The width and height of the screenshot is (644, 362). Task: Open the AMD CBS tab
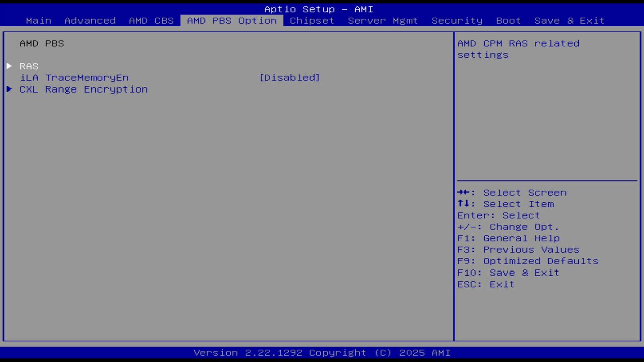pos(151,21)
